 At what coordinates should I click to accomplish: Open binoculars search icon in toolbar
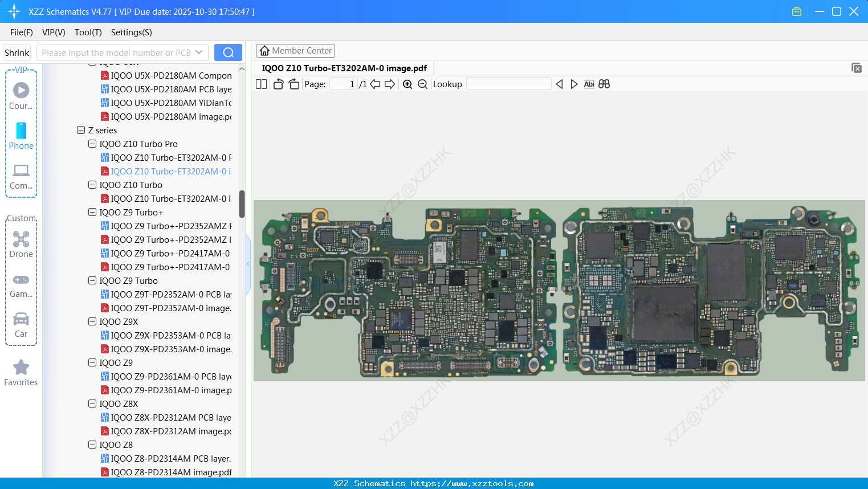(x=604, y=84)
